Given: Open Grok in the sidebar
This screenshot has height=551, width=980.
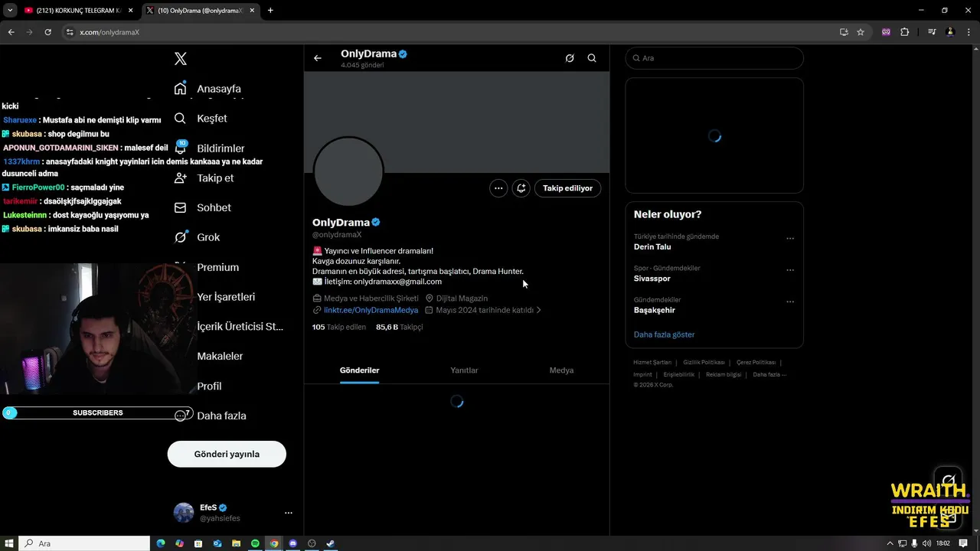Looking at the screenshot, I should (x=198, y=237).
